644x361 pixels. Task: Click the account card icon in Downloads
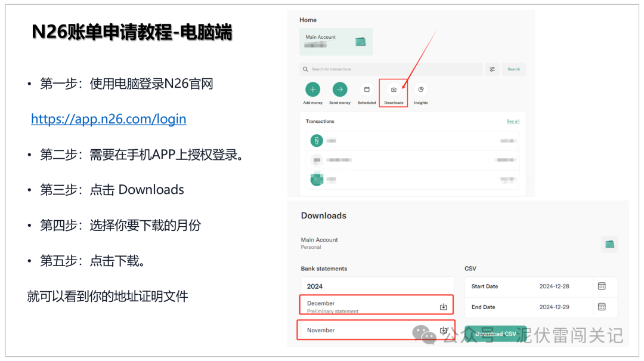pyautogui.click(x=609, y=244)
